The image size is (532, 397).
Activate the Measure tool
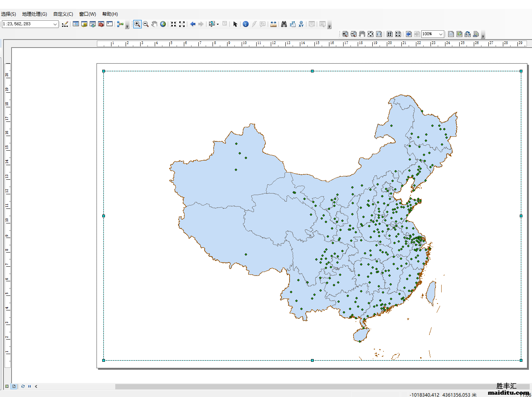273,24
